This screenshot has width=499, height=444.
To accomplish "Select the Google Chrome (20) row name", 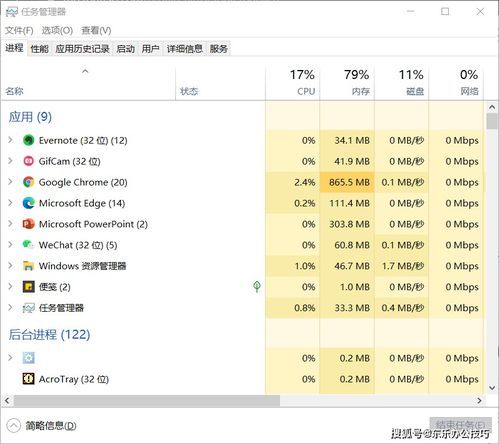I will pos(83,182).
